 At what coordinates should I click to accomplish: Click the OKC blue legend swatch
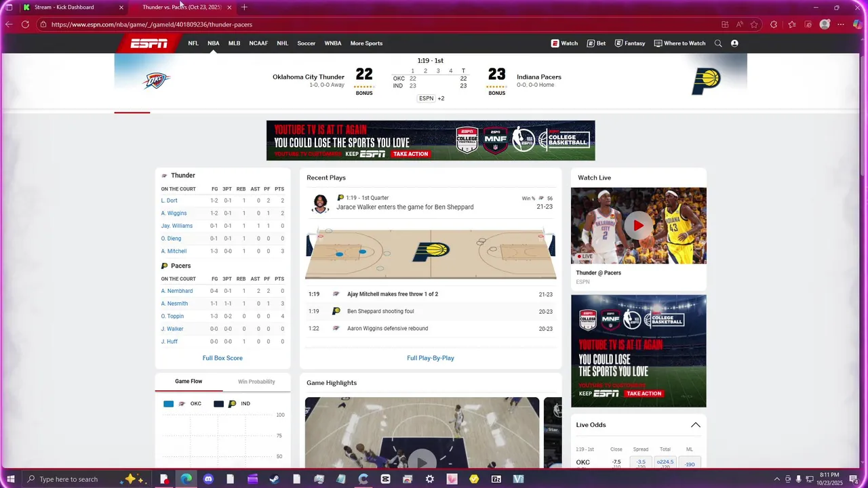tap(168, 404)
